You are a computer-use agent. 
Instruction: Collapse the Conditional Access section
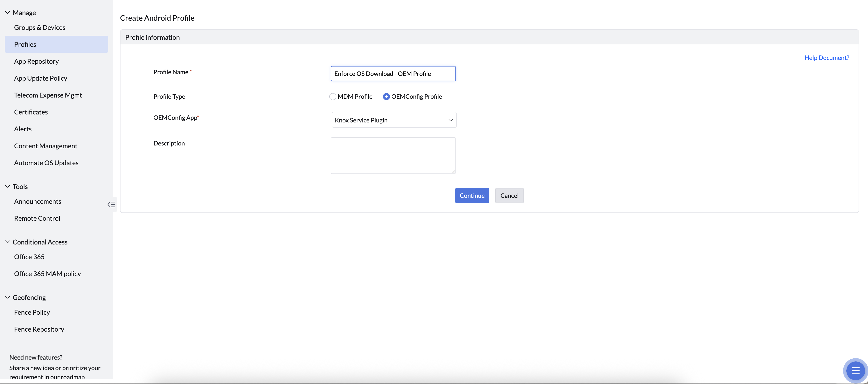(x=7, y=242)
